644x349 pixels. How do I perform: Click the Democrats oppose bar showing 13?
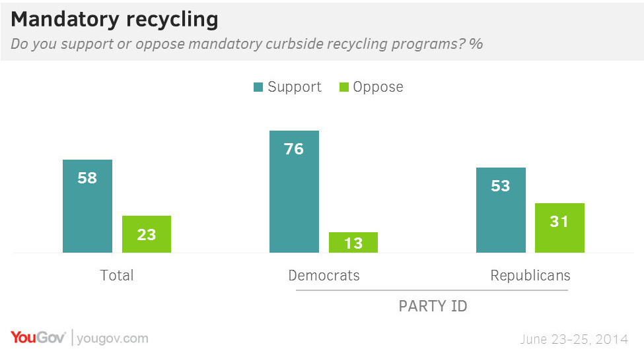click(353, 242)
